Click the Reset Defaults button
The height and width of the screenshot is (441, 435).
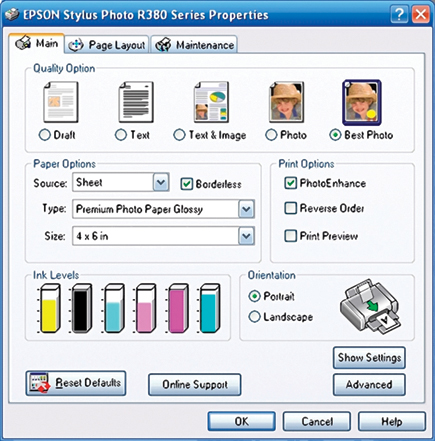(x=76, y=383)
